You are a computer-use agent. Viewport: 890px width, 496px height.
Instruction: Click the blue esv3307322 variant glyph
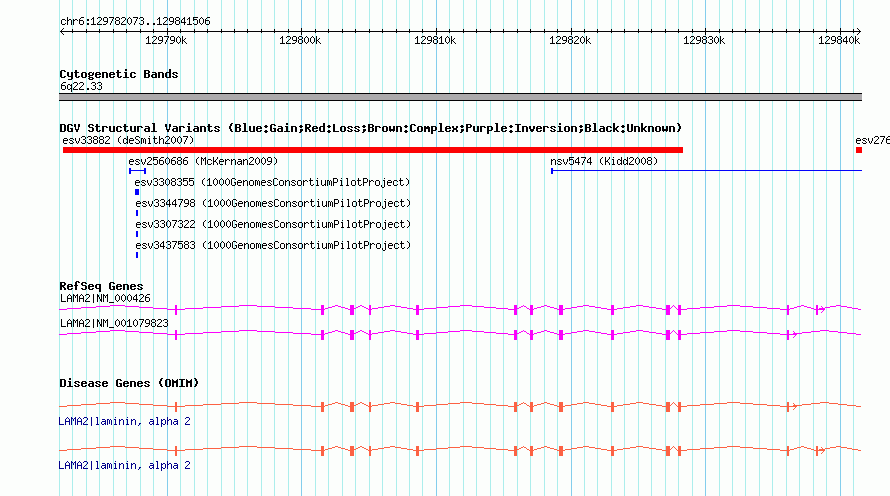tap(137, 234)
